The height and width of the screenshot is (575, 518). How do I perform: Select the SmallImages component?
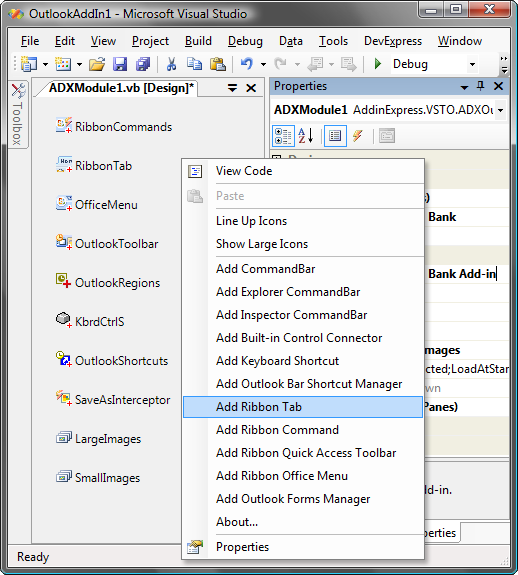click(x=98, y=477)
